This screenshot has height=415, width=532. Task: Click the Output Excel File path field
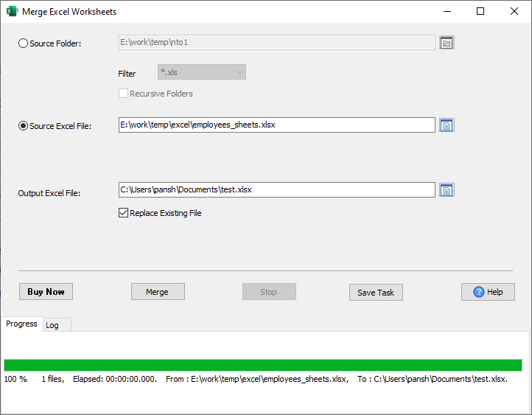(x=277, y=189)
